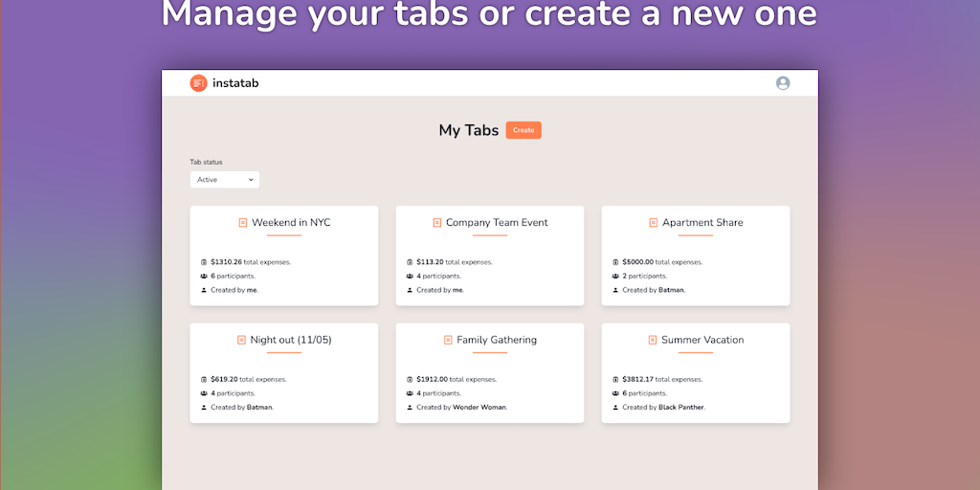Viewport: 980px width, 490px height.
Task: Click receipt icon beside Summer Vacation
Action: (653, 340)
